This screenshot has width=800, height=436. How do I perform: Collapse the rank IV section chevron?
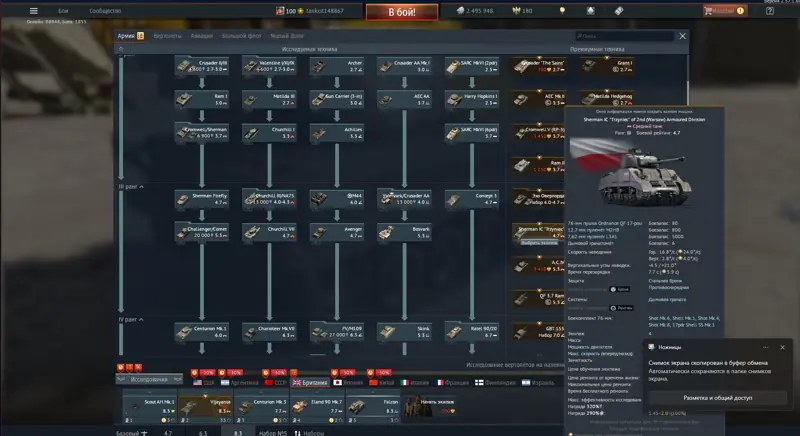tap(141, 320)
